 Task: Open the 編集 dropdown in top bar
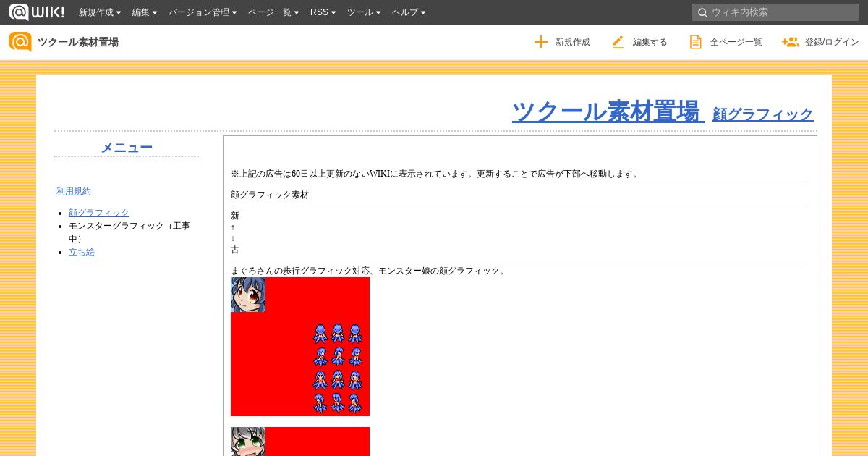(145, 12)
